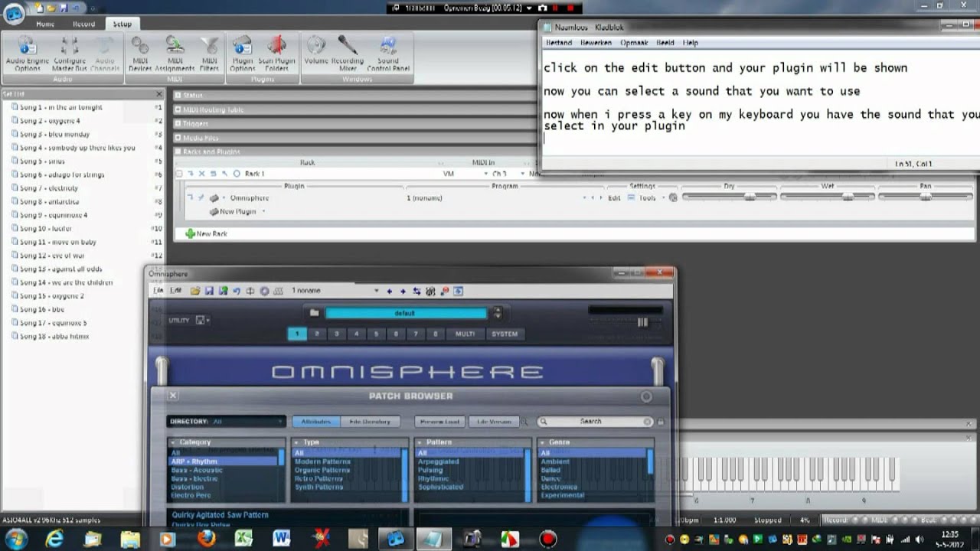This screenshot has width=980, height=551.
Task: Switch to the Home ribbon tab
Action: tap(45, 24)
